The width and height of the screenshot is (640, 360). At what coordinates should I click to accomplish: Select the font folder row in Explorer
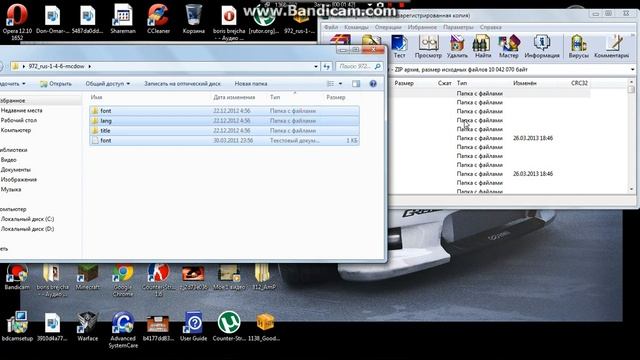click(x=224, y=111)
